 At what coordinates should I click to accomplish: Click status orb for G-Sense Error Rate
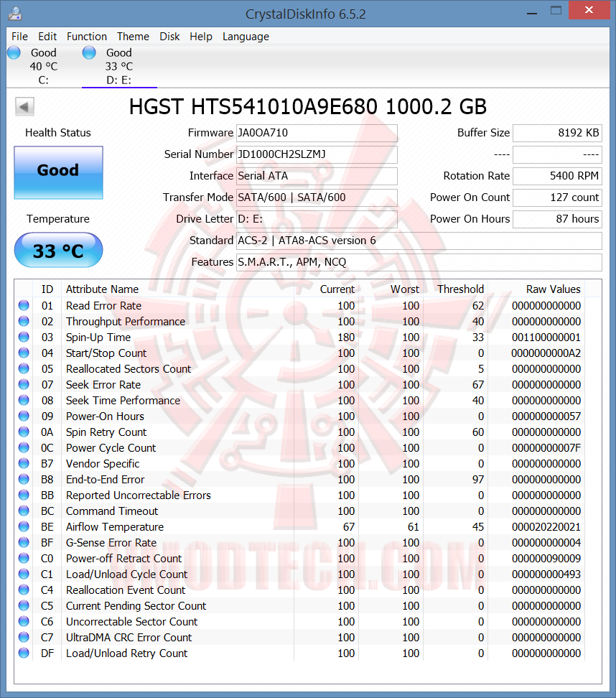tap(24, 542)
